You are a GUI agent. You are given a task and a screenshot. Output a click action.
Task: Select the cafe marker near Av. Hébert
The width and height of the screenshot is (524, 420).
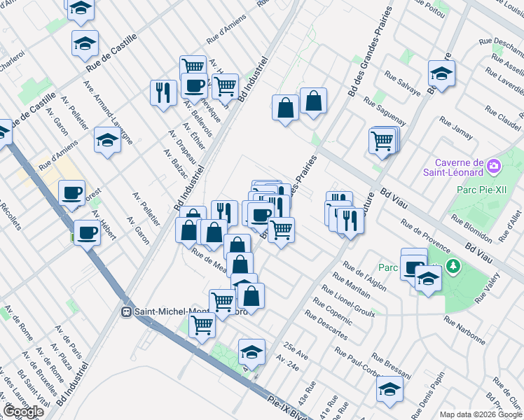click(72, 193)
